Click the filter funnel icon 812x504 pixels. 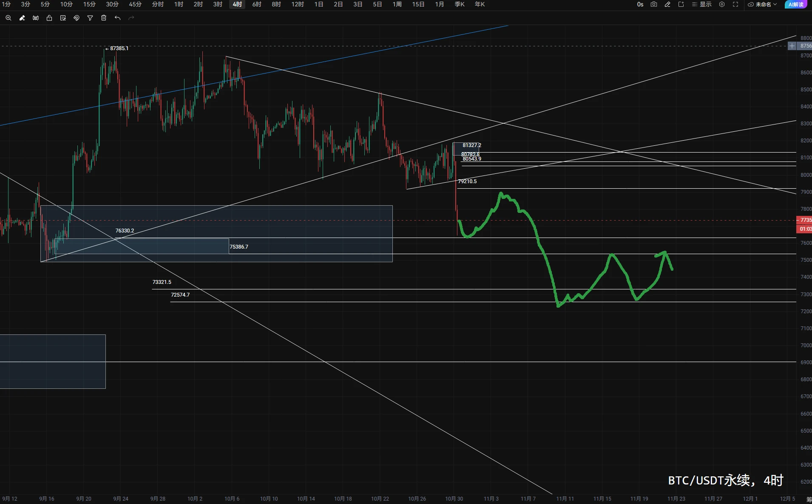click(x=90, y=18)
